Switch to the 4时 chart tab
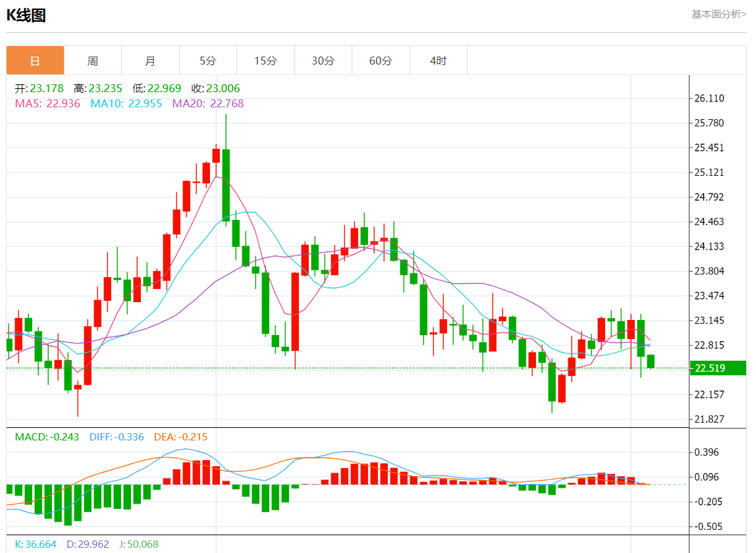Viewport: 756px width, 553px height. pyautogui.click(x=438, y=61)
